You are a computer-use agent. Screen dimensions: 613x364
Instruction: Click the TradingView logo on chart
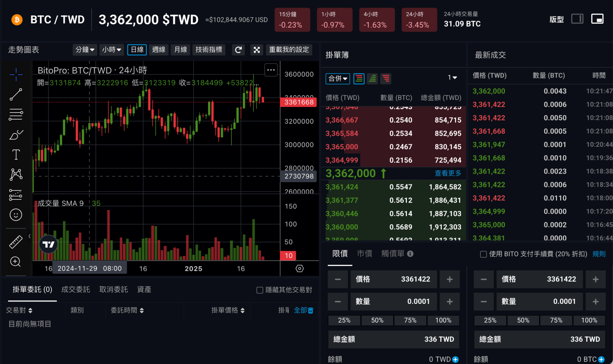[49, 244]
